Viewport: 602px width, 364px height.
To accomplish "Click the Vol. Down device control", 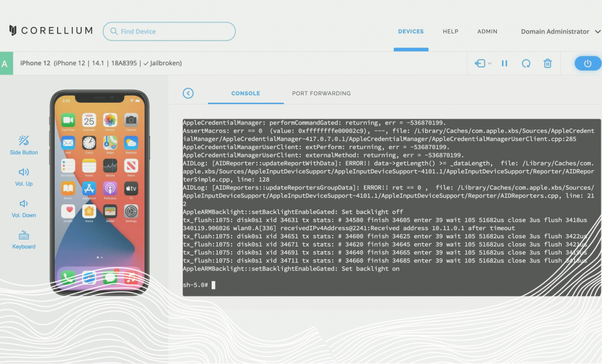I will (x=24, y=208).
